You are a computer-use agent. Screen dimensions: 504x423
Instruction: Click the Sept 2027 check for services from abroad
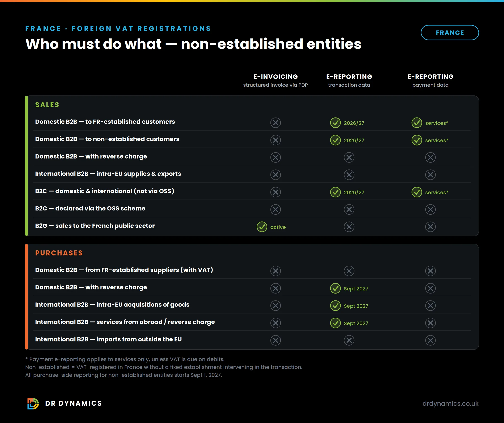click(x=335, y=323)
